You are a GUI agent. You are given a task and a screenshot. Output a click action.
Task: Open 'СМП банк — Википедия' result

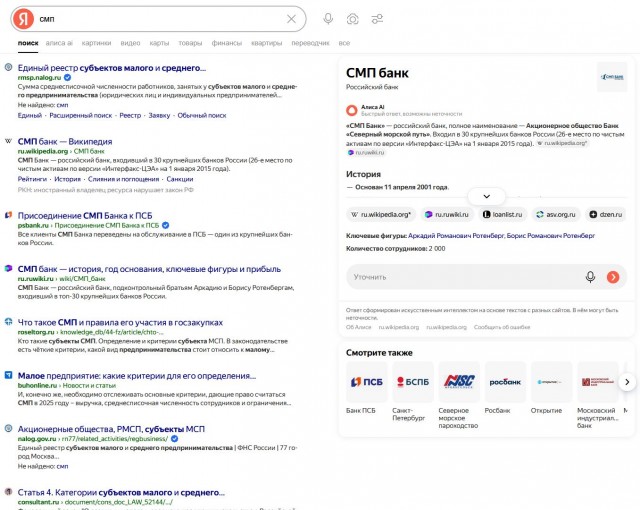(x=65, y=142)
